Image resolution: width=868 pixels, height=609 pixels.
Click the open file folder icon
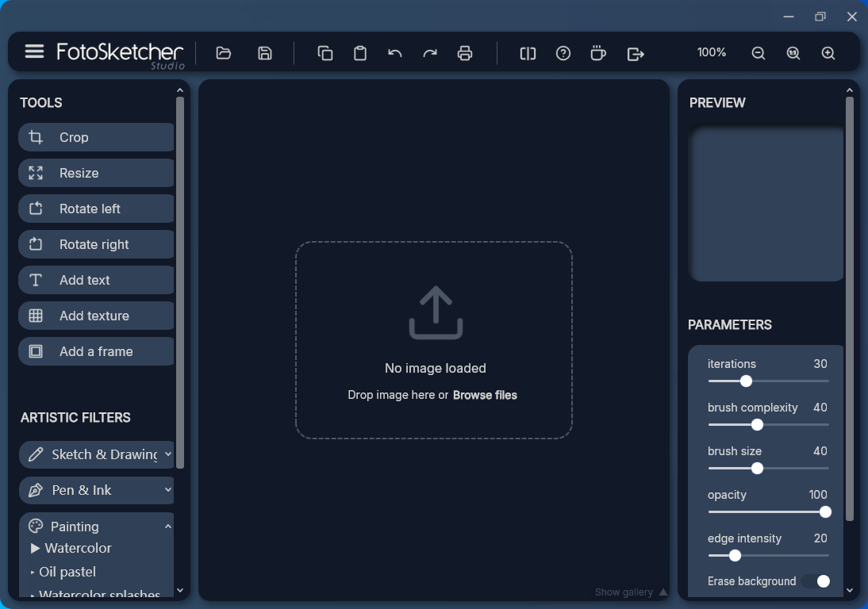pyautogui.click(x=224, y=53)
